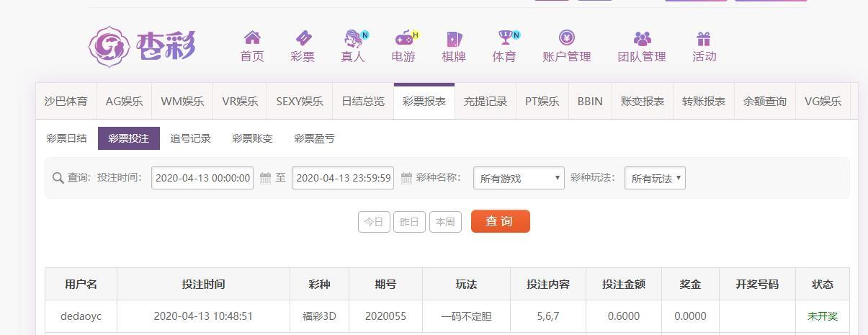Switch to BBIN tab
The height and width of the screenshot is (335, 868).
tap(590, 102)
